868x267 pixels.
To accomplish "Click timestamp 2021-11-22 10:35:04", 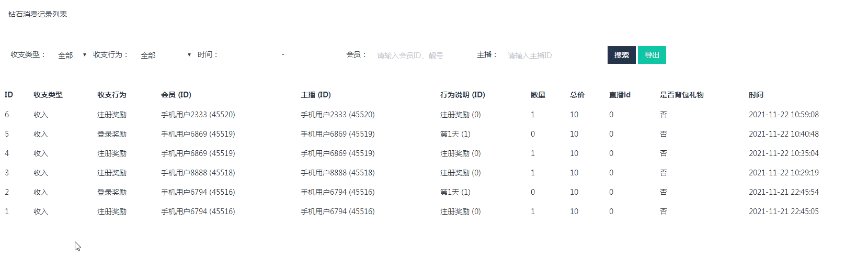I will (784, 153).
